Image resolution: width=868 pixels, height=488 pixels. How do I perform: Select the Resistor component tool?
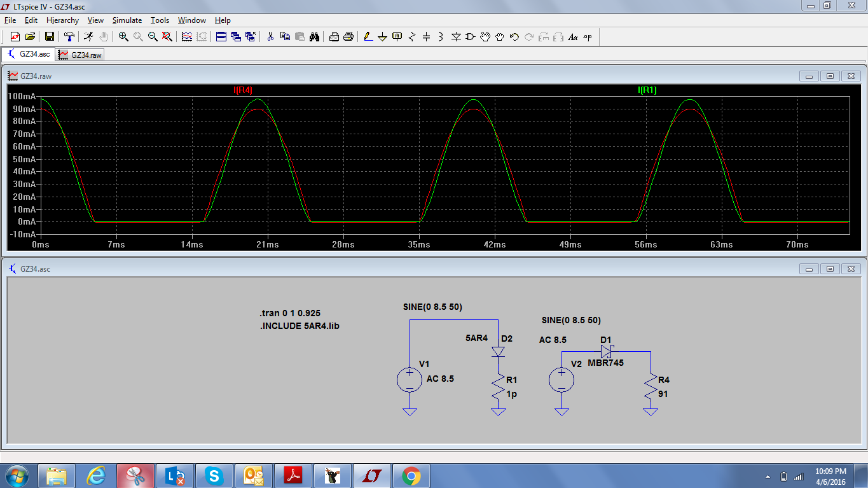[x=411, y=37]
